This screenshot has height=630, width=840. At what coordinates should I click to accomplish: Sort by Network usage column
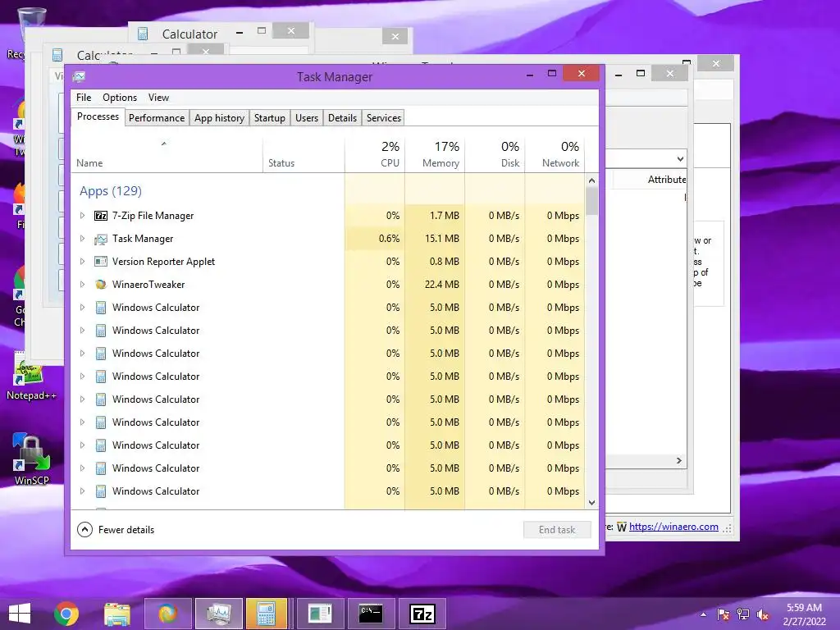coord(555,154)
